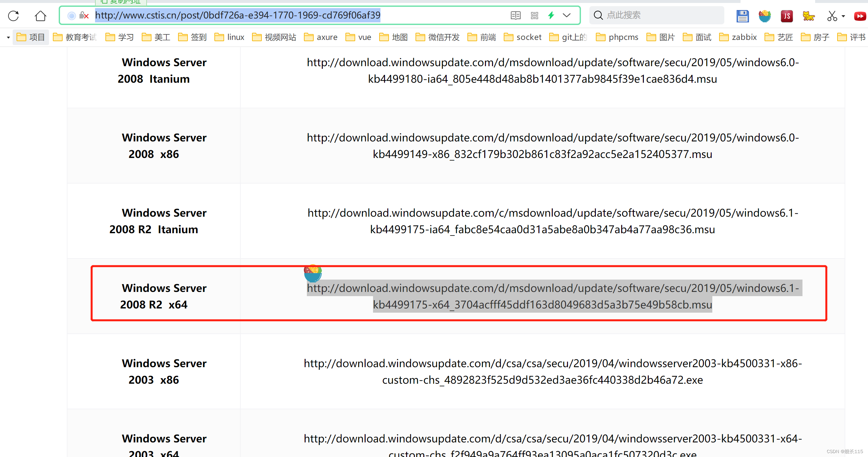The image size is (868, 457).
Task: Show the page QR code icon
Action: (535, 16)
